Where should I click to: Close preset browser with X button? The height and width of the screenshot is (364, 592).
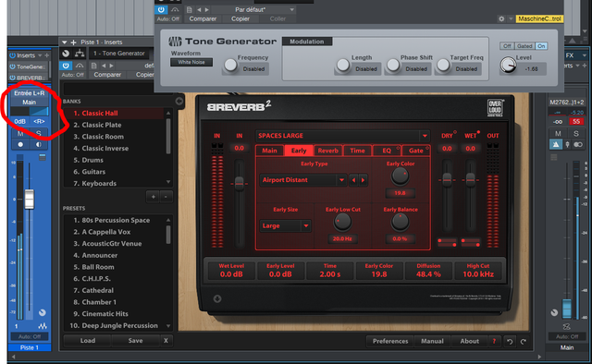click(x=166, y=341)
